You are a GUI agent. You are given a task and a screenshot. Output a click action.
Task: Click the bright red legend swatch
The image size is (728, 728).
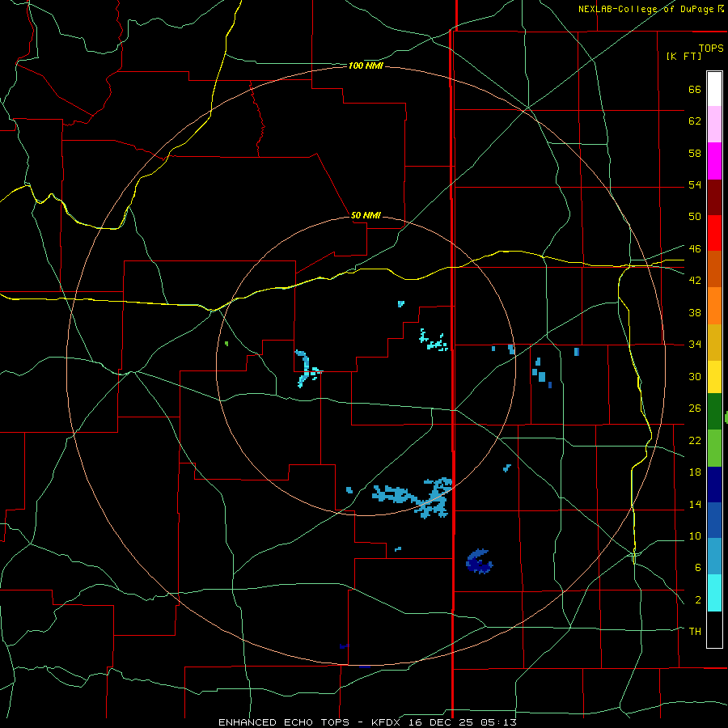[714, 233]
